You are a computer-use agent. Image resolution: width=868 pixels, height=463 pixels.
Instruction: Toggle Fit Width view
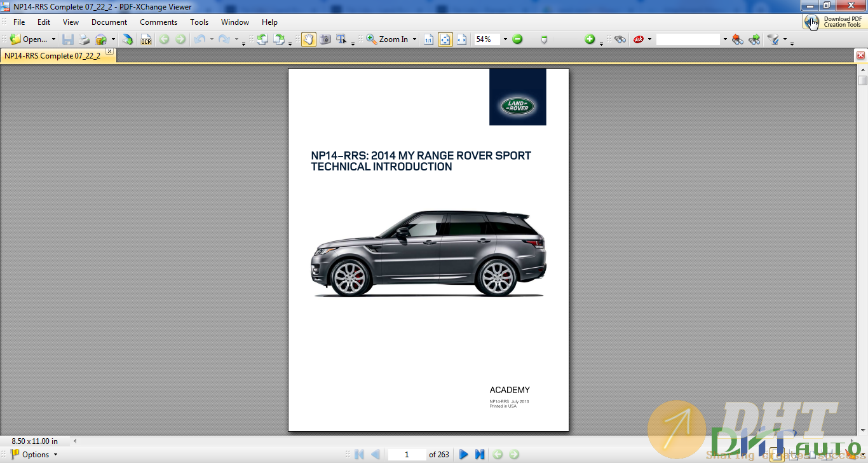pyautogui.click(x=461, y=39)
